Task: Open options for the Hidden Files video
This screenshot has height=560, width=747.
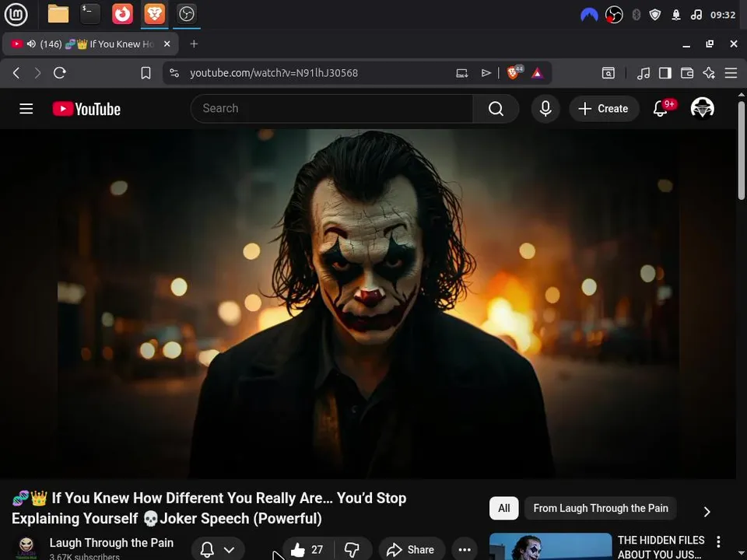Action: [x=718, y=541]
